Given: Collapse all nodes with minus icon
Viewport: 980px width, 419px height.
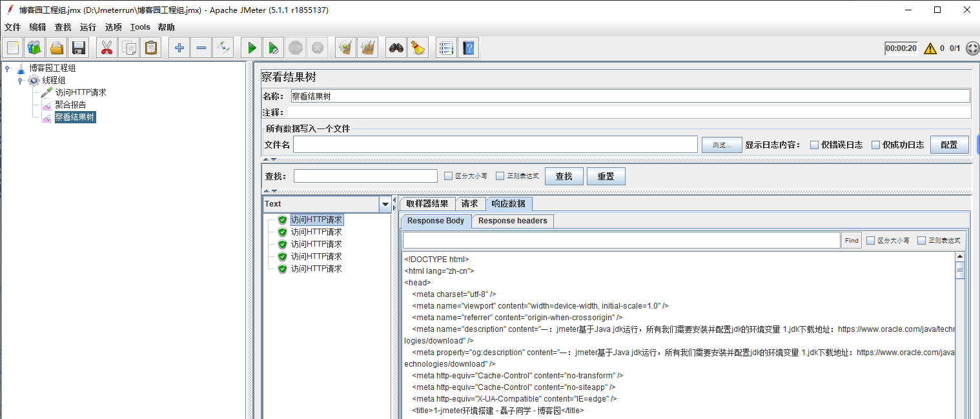Looking at the screenshot, I should click(x=201, y=48).
